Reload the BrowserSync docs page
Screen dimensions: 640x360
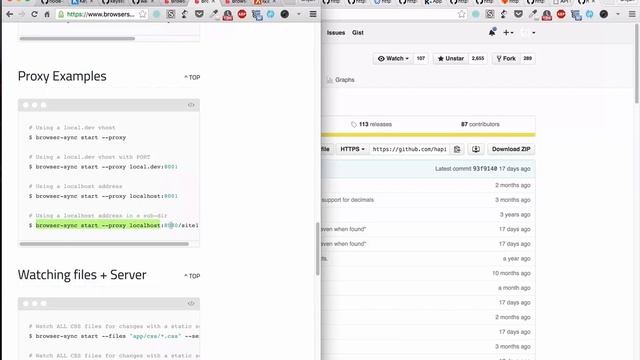coord(34,14)
